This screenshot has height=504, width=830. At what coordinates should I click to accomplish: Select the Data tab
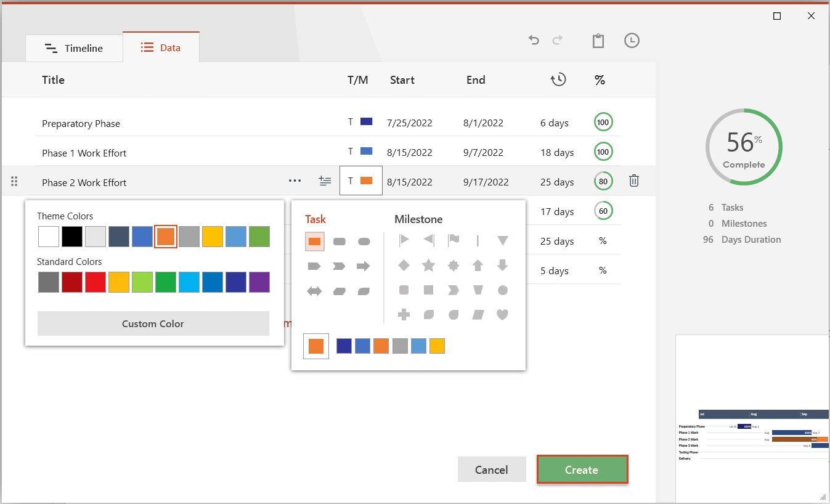tap(161, 47)
